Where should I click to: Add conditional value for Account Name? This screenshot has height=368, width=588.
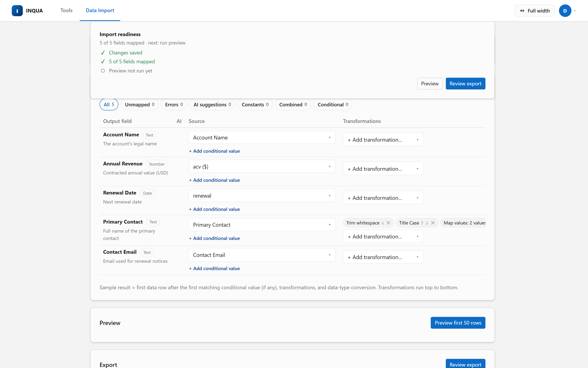coord(214,151)
